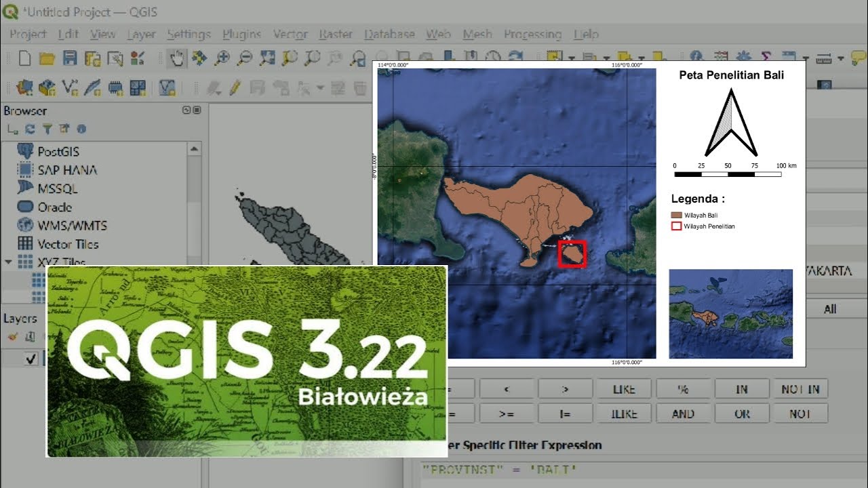The height and width of the screenshot is (488, 868).
Task: Open the Select Features dropdown arrow
Action: point(572,59)
